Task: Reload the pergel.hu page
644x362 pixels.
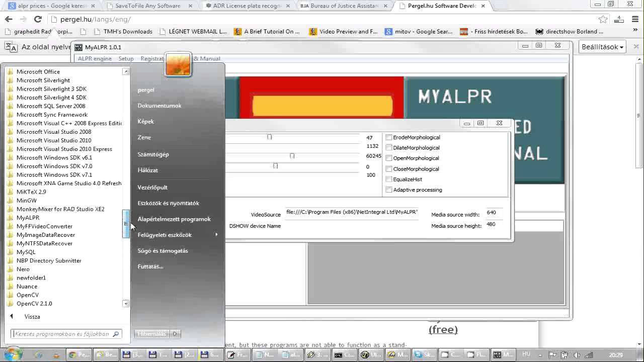Action: (x=38, y=19)
